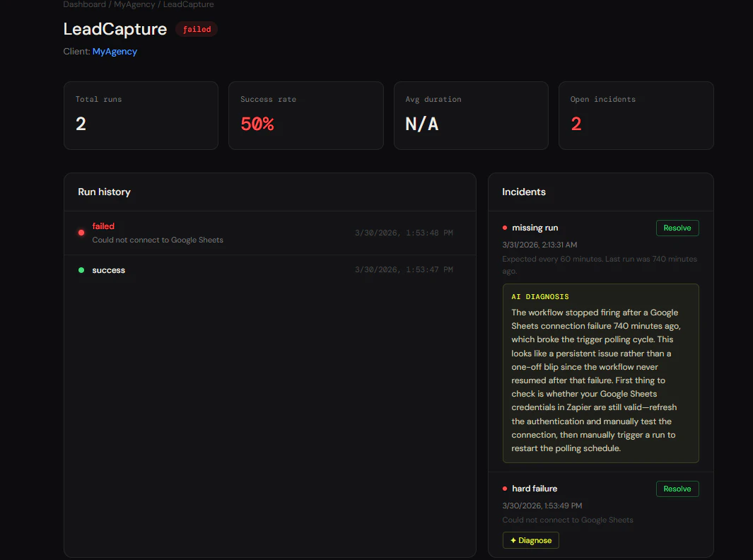Click the red dot next to hard failure incident

tap(504, 488)
